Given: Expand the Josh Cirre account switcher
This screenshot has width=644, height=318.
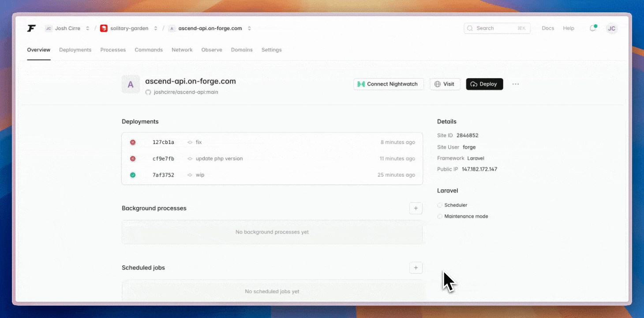Looking at the screenshot, I should coord(88,28).
